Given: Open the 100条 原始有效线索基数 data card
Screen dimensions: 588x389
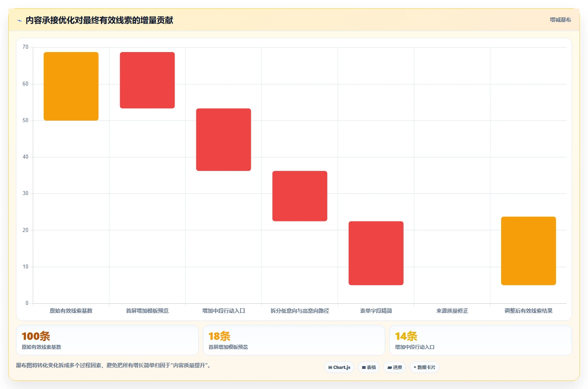Looking at the screenshot, I should (107, 340).
